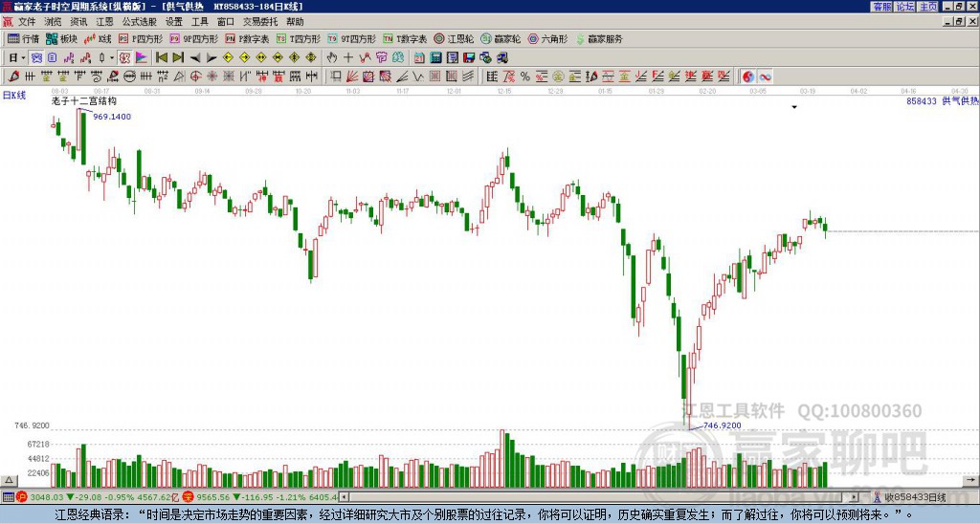Open the P数字表 tool
This screenshot has width=980, height=524.
[x=247, y=38]
